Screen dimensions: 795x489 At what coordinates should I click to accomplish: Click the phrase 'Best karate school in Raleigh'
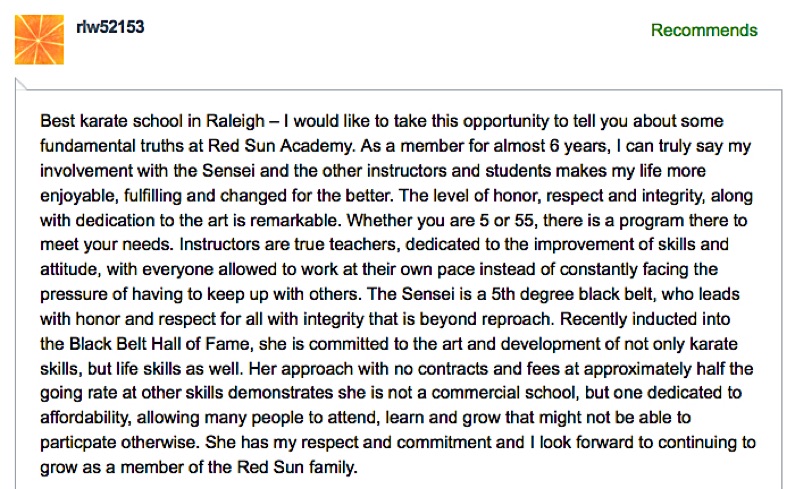[x=152, y=121]
